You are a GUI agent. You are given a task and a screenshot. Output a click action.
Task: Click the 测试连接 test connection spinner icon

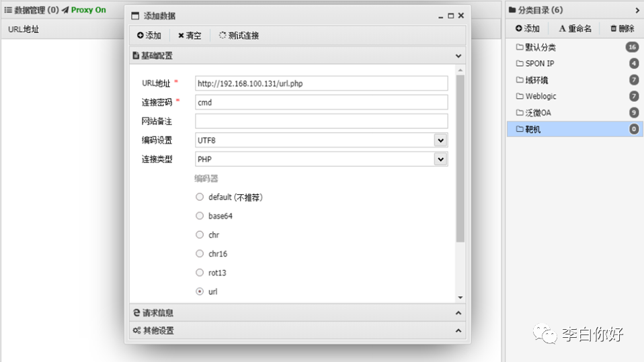tap(223, 36)
